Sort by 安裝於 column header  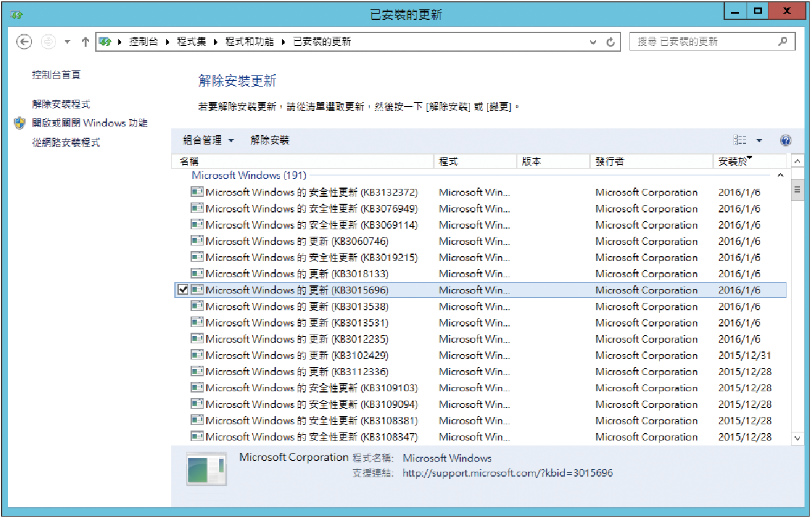(750, 161)
